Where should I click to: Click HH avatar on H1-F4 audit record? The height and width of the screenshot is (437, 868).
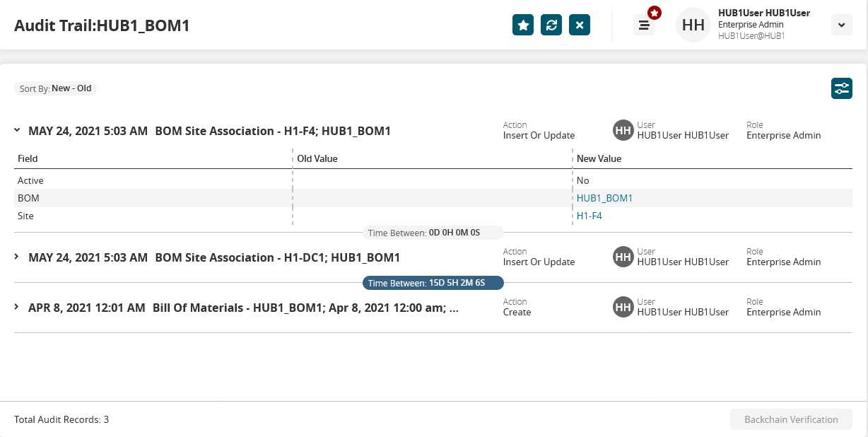coord(623,130)
